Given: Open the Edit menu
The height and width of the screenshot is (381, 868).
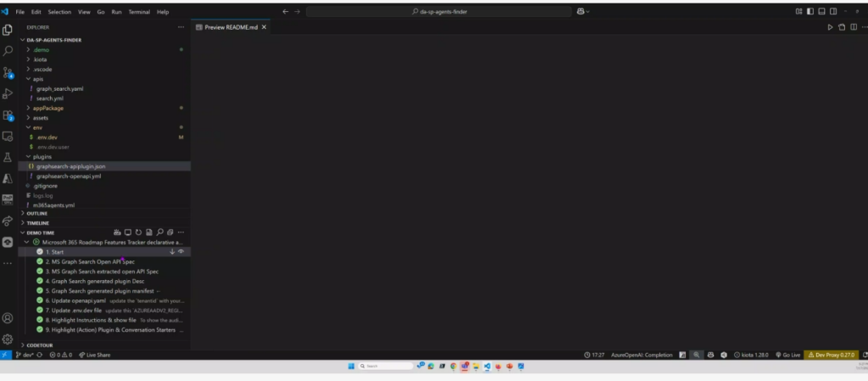Looking at the screenshot, I should click(x=36, y=12).
